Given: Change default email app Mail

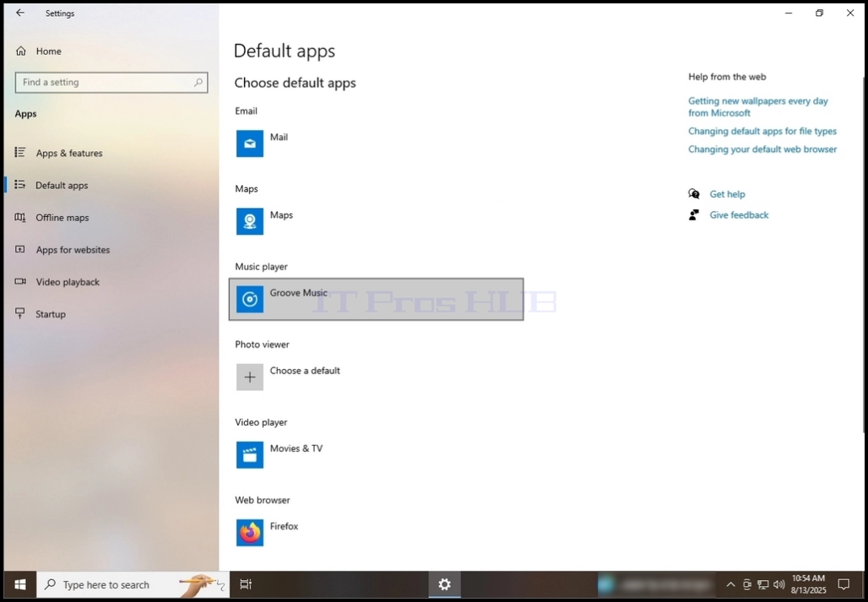Looking at the screenshot, I should [279, 138].
